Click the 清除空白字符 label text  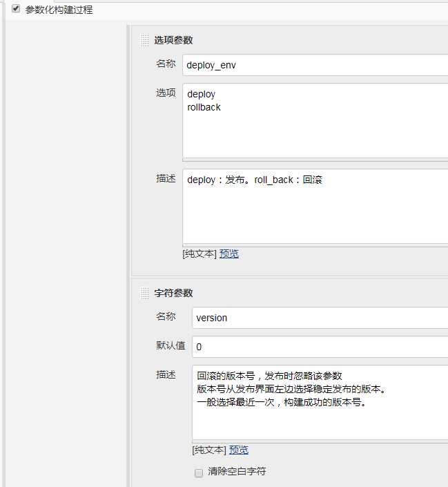coord(237,471)
